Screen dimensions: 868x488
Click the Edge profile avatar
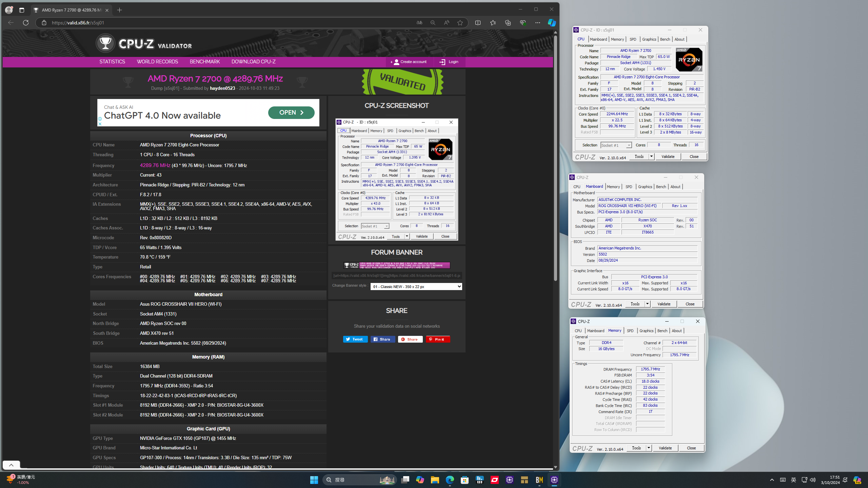click(9, 10)
